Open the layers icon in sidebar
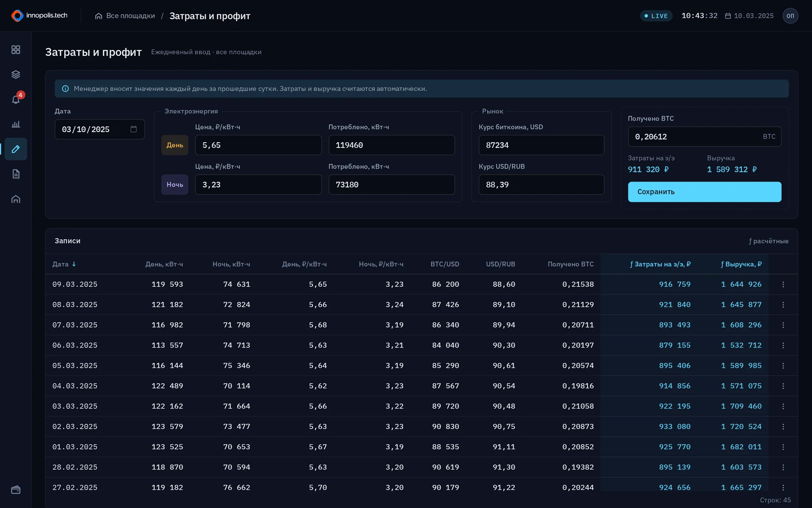The width and height of the screenshot is (812, 508). (16, 75)
